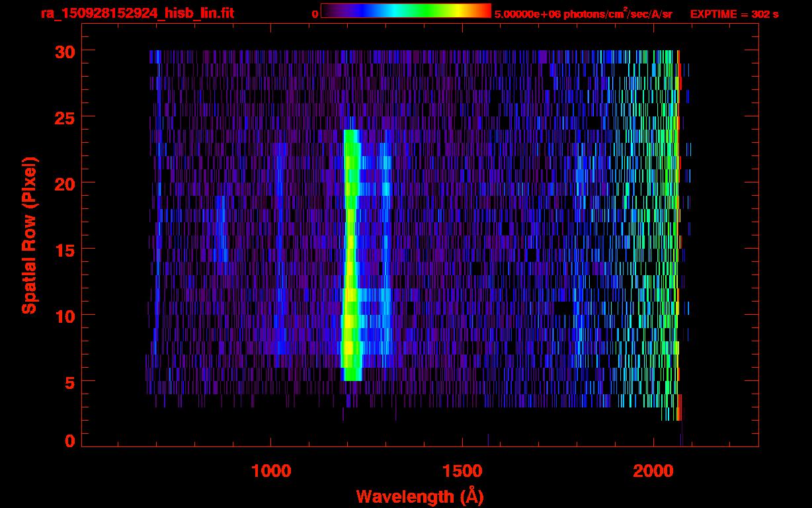Click the 0 spatial row tick label
Screen dimensions: 812x508
click(68, 441)
